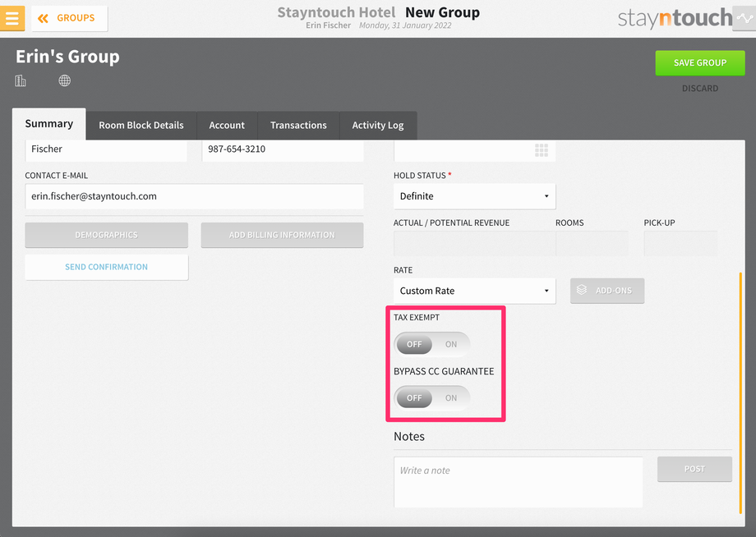This screenshot has width=756, height=537.
Task: Click the 'Notes' section heading
Action: click(x=409, y=436)
